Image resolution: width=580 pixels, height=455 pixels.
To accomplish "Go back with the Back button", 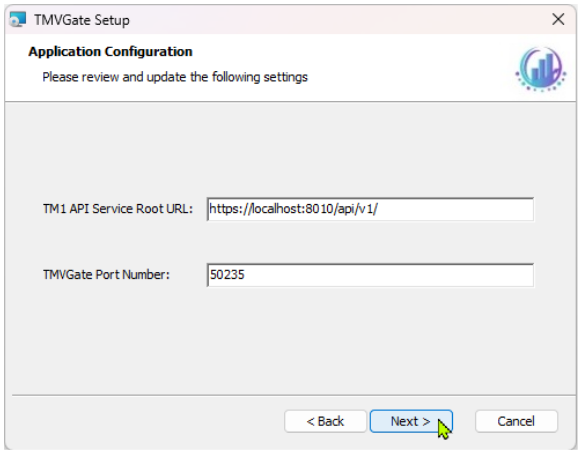I will [325, 421].
